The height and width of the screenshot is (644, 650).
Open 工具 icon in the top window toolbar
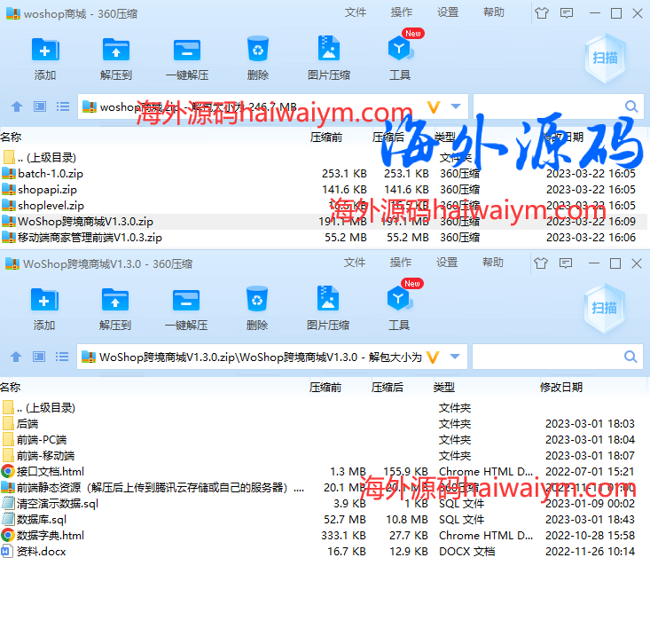(400, 50)
